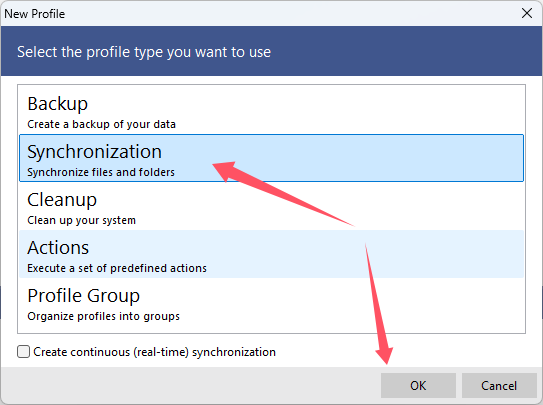Click the gray footer area left of OK
Viewport: 543px width, 405px height.
[190, 385]
